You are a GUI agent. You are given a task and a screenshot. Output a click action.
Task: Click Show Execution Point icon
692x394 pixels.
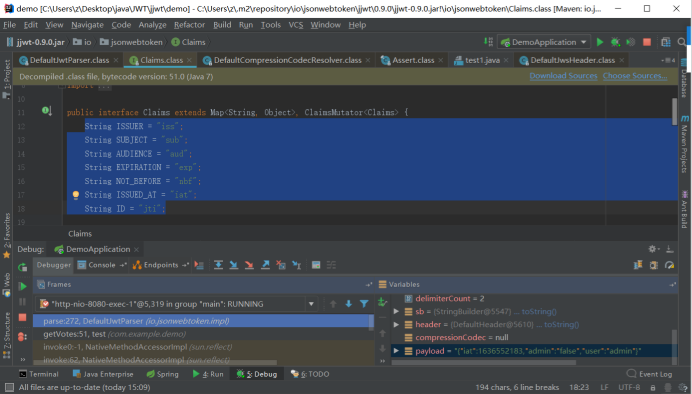click(x=199, y=265)
